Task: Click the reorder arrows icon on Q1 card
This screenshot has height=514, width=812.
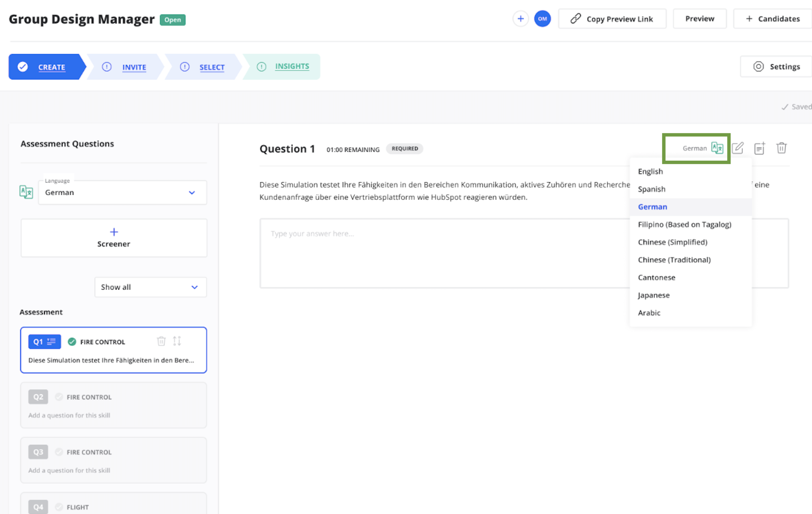Action: [x=177, y=341]
